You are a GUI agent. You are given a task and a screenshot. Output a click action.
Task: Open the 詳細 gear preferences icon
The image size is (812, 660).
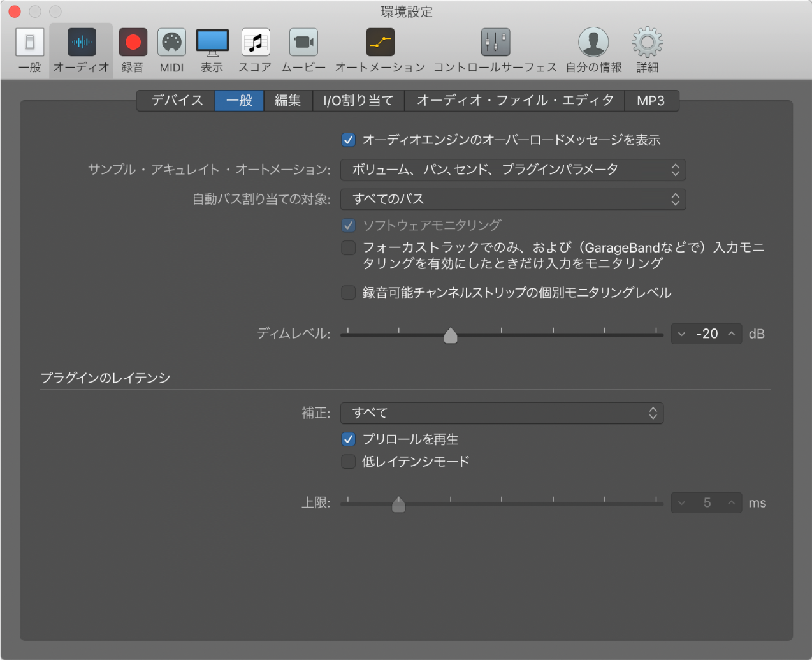click(x=647, y=43)
